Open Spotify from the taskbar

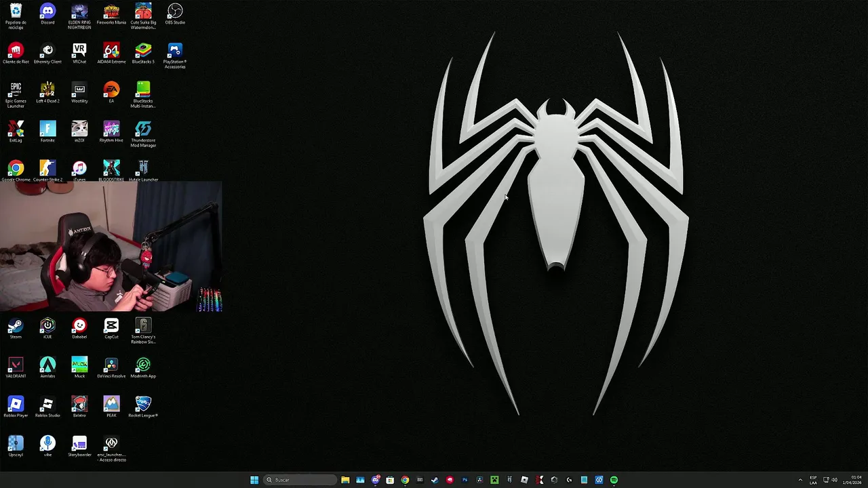point(614,480)
